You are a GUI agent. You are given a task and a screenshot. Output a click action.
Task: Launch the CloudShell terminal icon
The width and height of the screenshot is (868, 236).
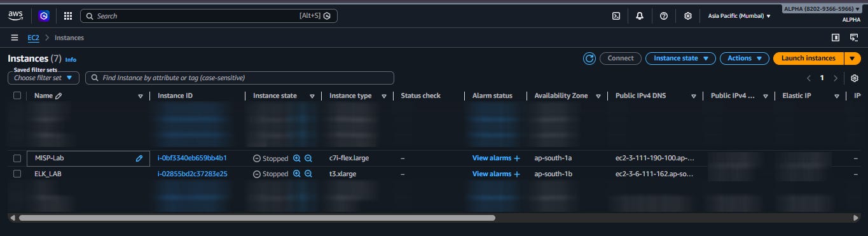click(x=616, y=16)
